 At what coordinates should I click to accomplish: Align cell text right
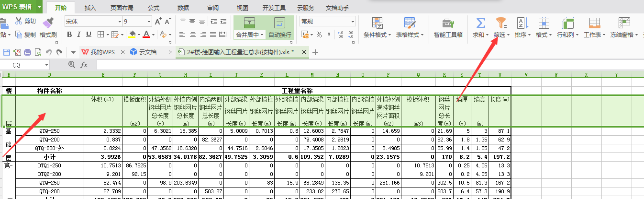click(202, 35)
